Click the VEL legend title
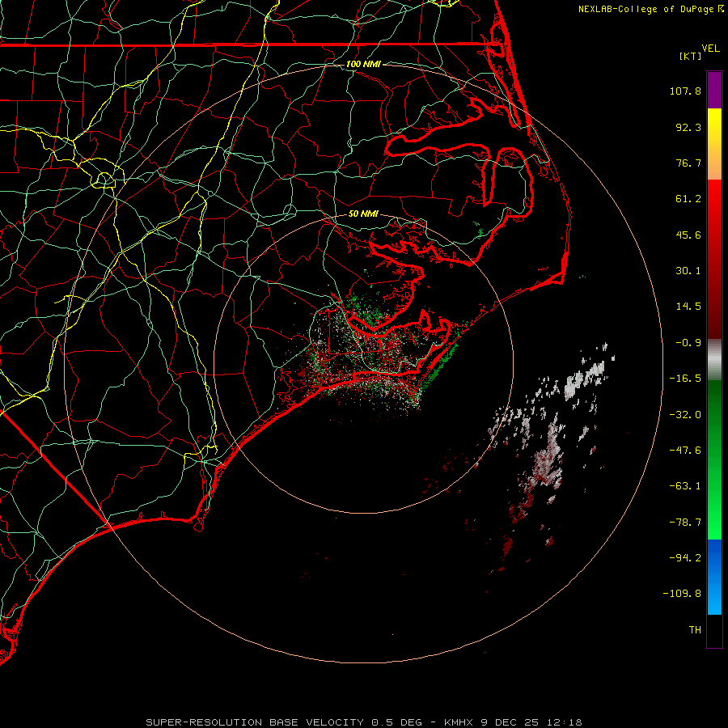The image size is (728, 728). (x=710, y=49)
